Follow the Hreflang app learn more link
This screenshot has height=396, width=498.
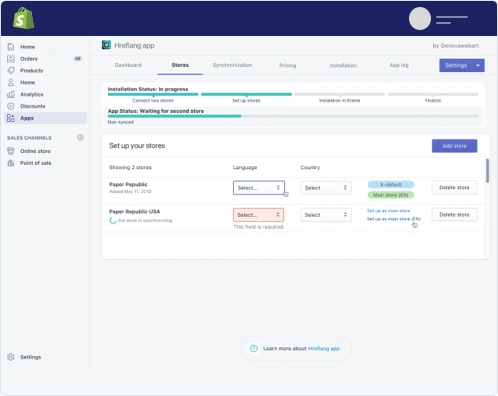(324, 348)
